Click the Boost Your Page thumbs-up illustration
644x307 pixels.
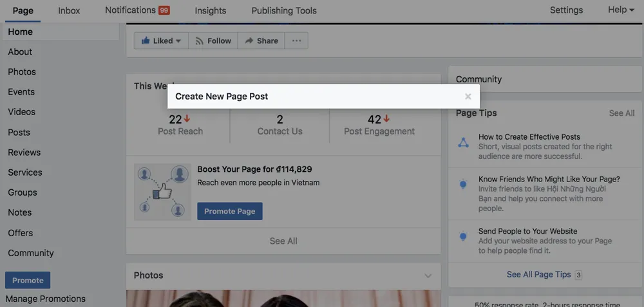pos(162,191)
